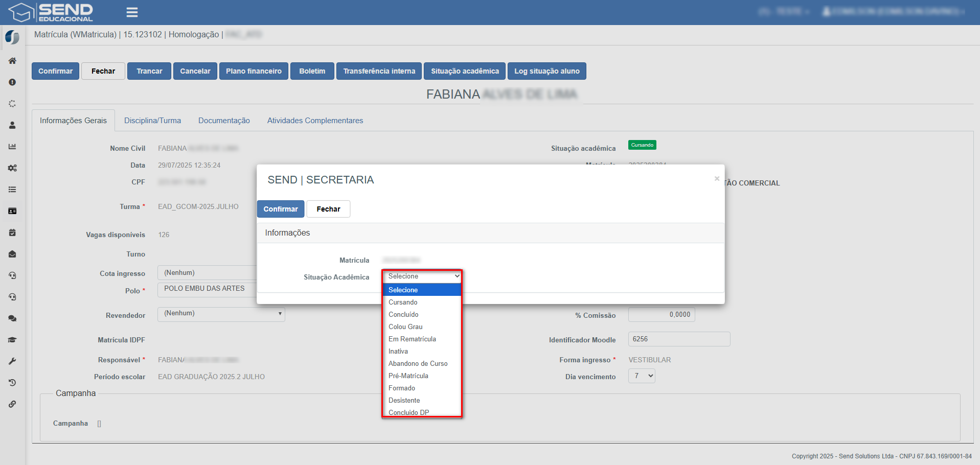
Task: Open the Documentação tab
Action: [224, 121]
